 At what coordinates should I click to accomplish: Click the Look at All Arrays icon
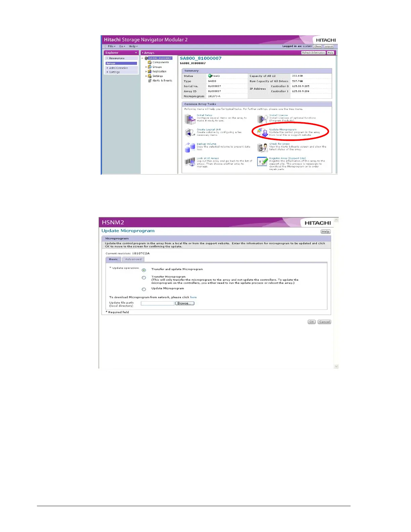click(190, 162)
